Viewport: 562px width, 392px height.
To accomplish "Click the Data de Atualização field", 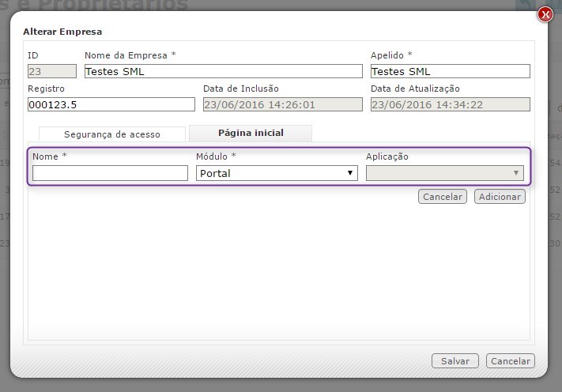I will coord(450,104).
